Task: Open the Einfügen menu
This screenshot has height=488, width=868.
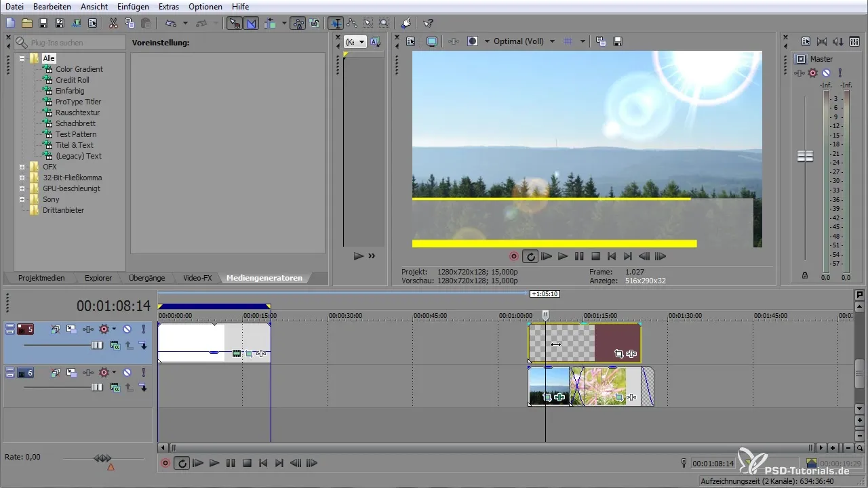Action: pyautogui.click(x=132, y=6)
